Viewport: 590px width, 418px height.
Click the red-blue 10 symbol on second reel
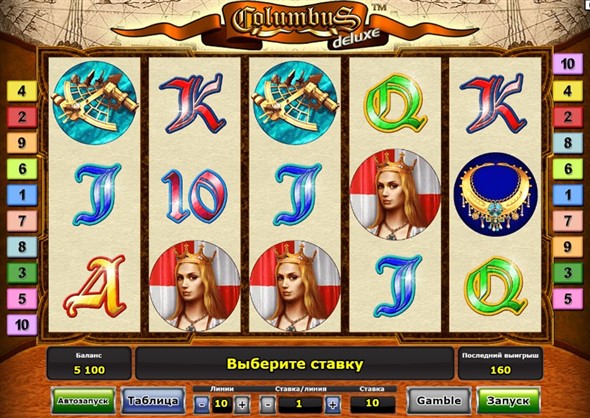(x=194, y=196)
